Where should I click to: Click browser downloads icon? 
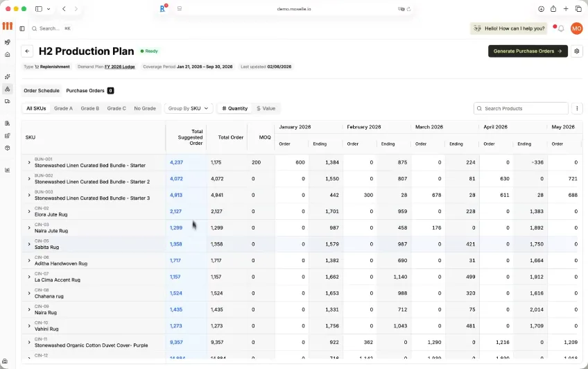(x=541, y=8)
